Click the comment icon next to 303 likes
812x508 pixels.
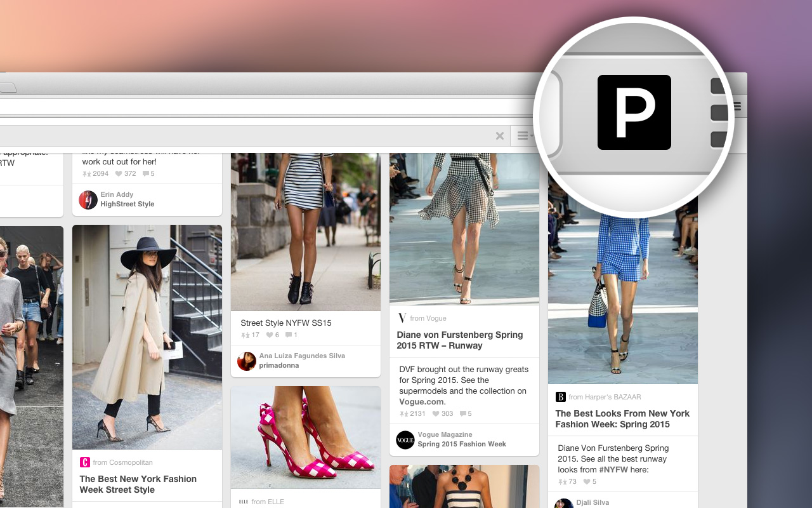(x=463, y=413)
